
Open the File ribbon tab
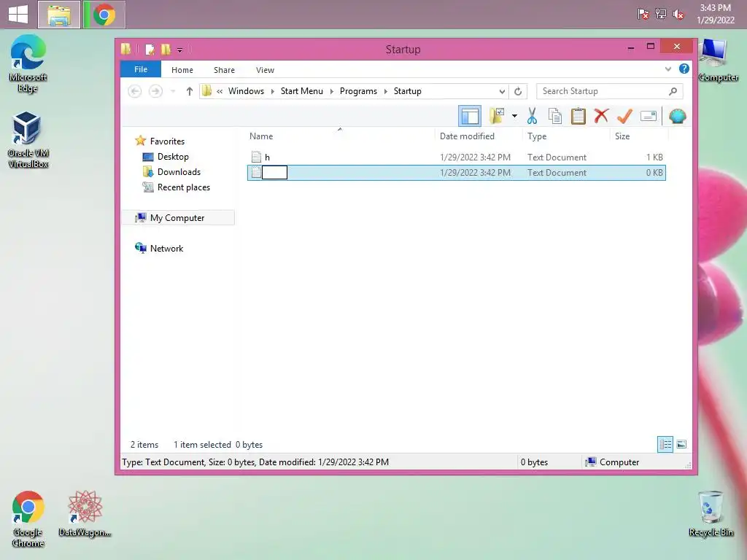pyautogui.click(x=141, y=69)
